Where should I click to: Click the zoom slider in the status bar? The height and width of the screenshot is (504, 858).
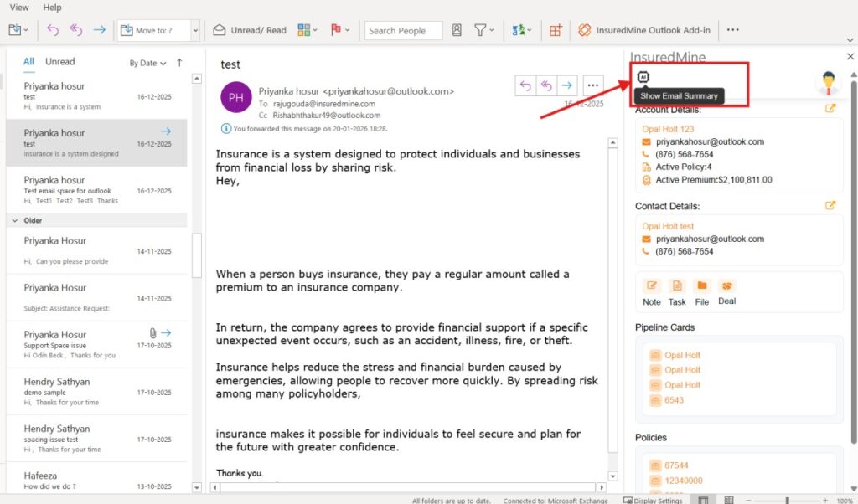(x=786, y=500)
